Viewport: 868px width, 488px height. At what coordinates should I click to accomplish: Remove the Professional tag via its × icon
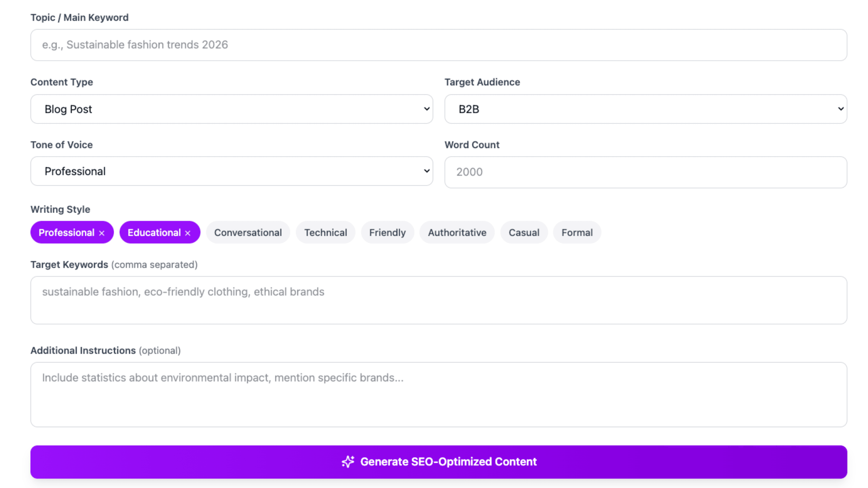tap(102, 232)
